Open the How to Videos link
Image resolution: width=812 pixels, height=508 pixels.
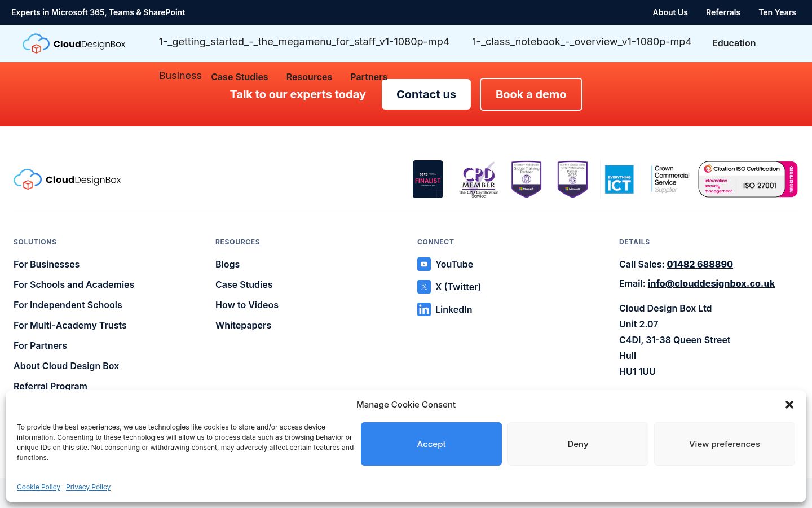[247, 305]
